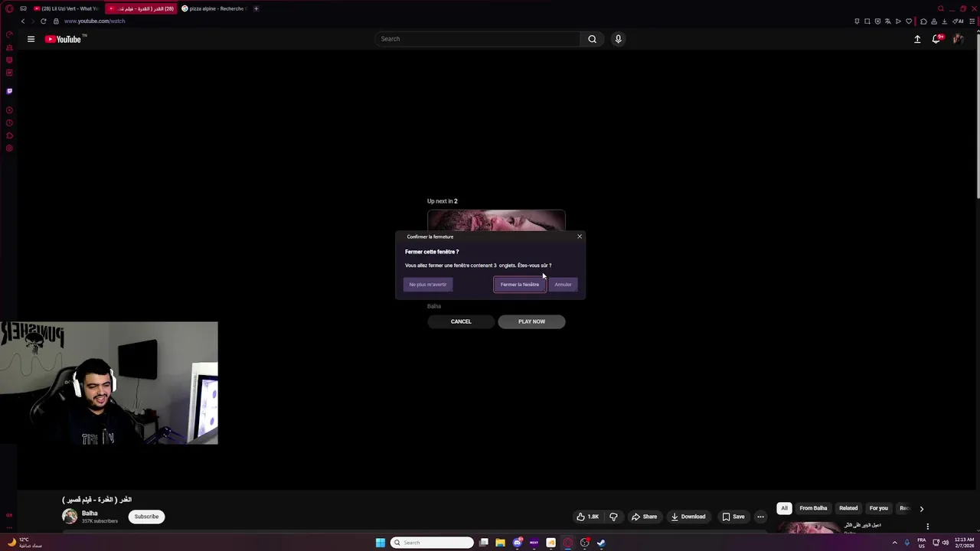The image size is (980, 551).
Task: Go back with the browser back arrow
Action: pyautogui.click(x=22, y=21)
